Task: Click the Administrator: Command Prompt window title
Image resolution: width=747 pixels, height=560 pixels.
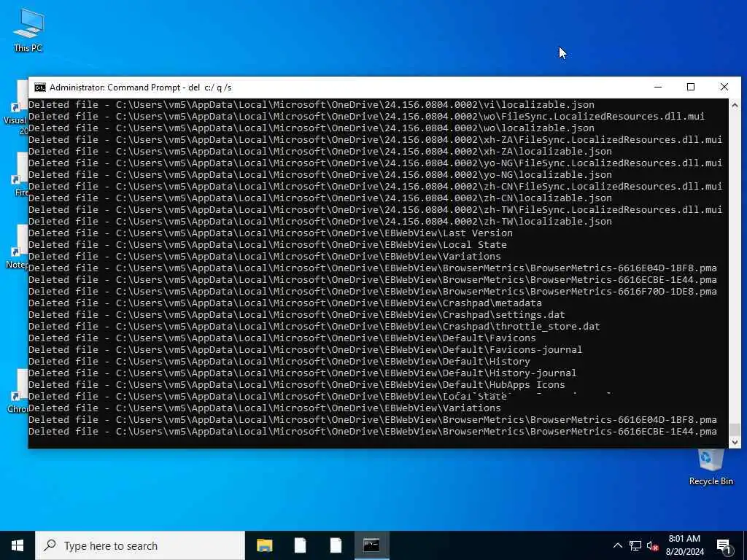Action: click(141, 87)
